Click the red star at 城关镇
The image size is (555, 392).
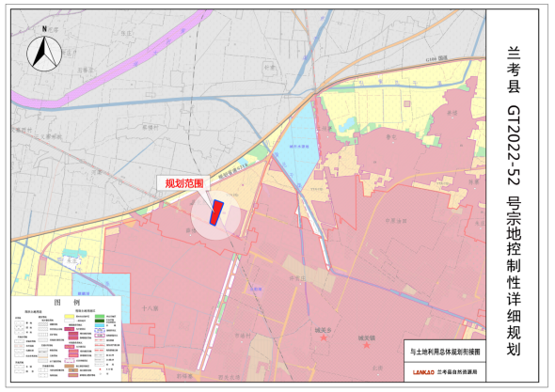coord(367,345)
